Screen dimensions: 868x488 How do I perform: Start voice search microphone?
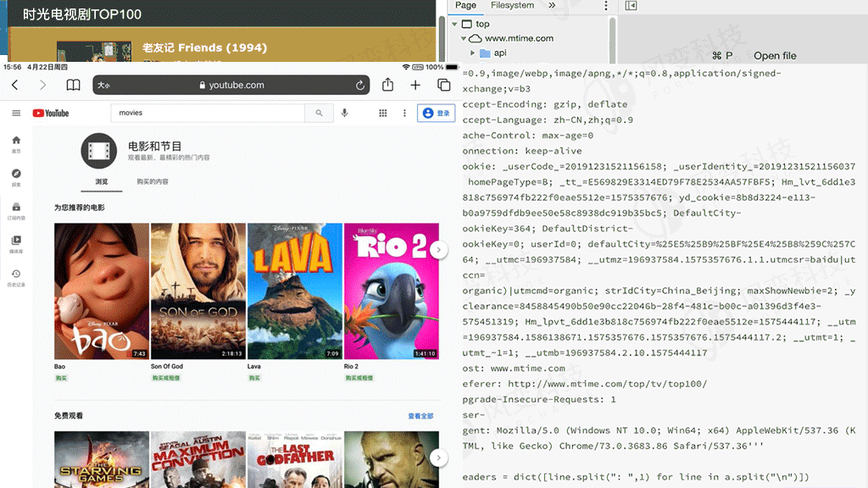coord(344,113)
